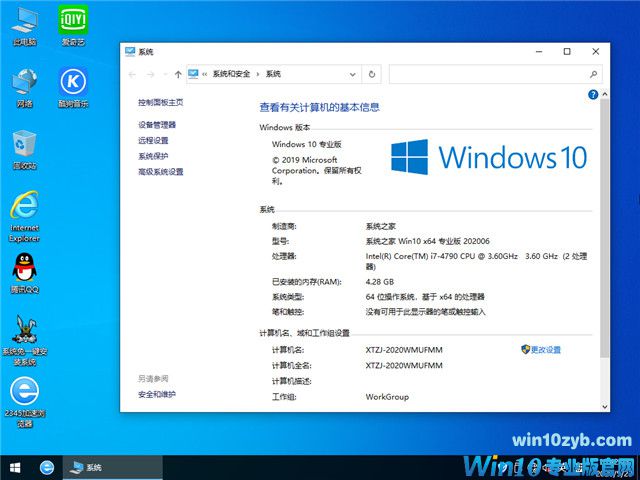Open the Recycle Bin icon

[x=24, y=149]
